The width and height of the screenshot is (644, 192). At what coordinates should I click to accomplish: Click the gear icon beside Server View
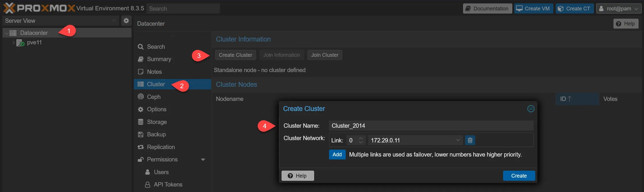[x=126, y=21]
